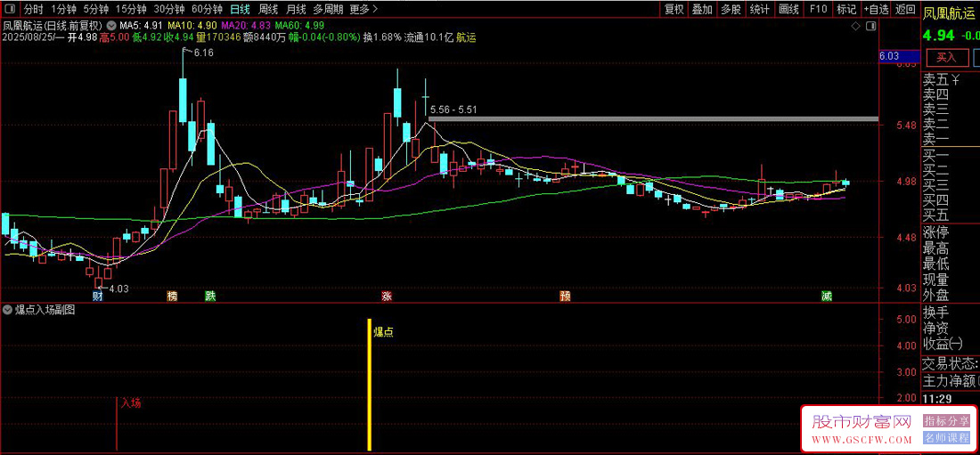Click the 叠加 overlay button
This screenshot has width=980, height=455.
702,10
